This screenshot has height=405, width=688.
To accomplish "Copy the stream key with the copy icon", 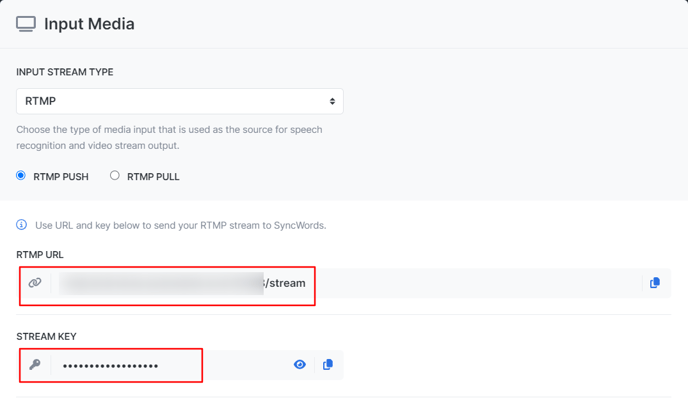I will tap(328, 365).
